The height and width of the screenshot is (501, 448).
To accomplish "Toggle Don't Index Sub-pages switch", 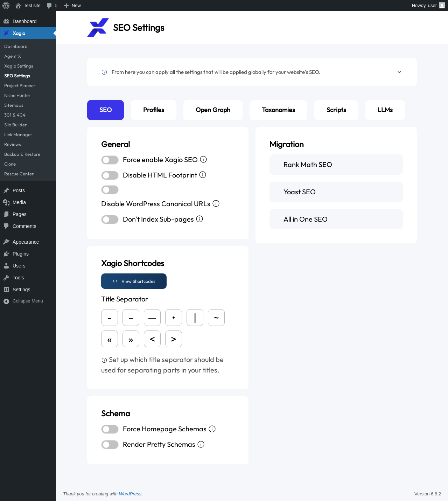I will [x=110, y=220].
